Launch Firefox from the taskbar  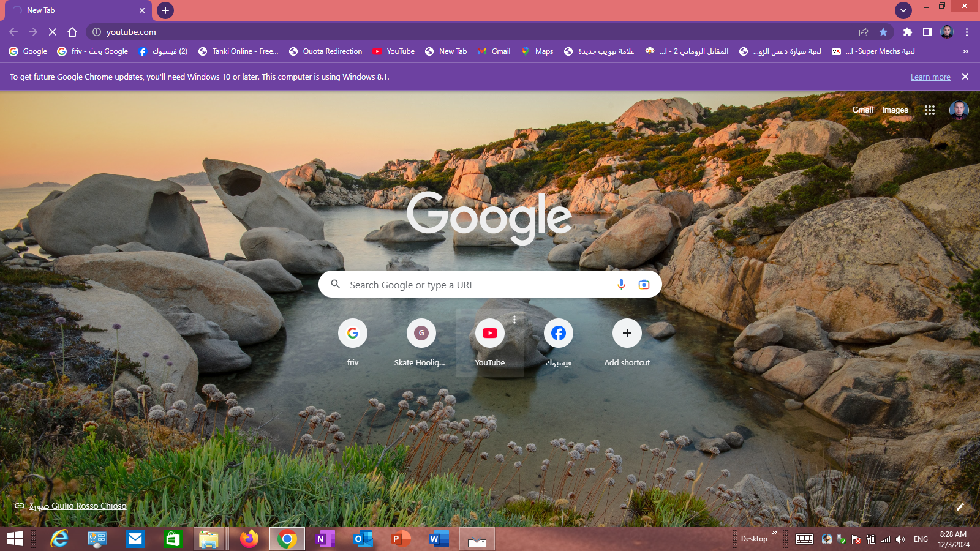pos(249,539)
